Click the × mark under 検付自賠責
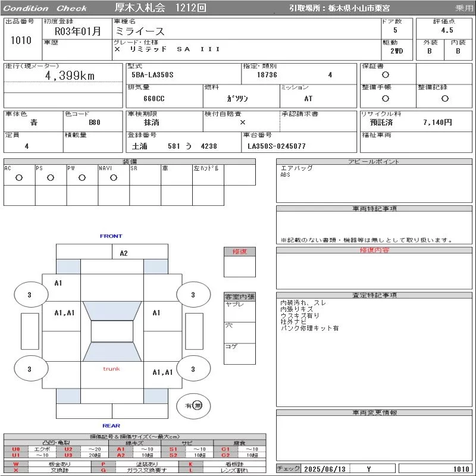 click(243, 123)
